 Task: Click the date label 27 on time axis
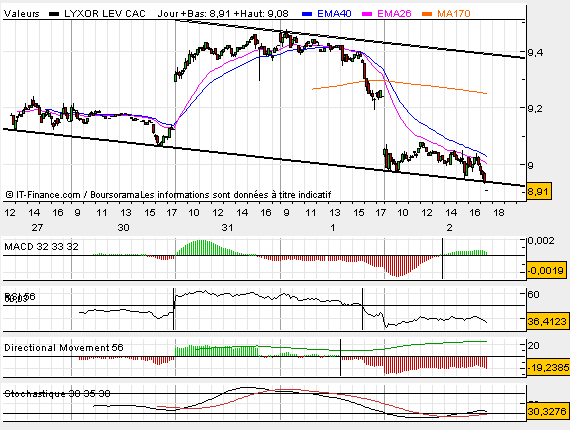(x=37, y=228)
